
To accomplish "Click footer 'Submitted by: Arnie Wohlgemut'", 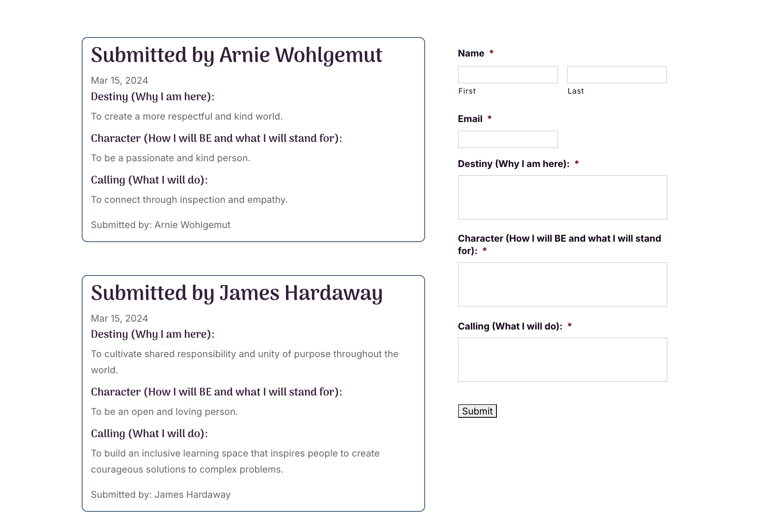I will point(161,225).
